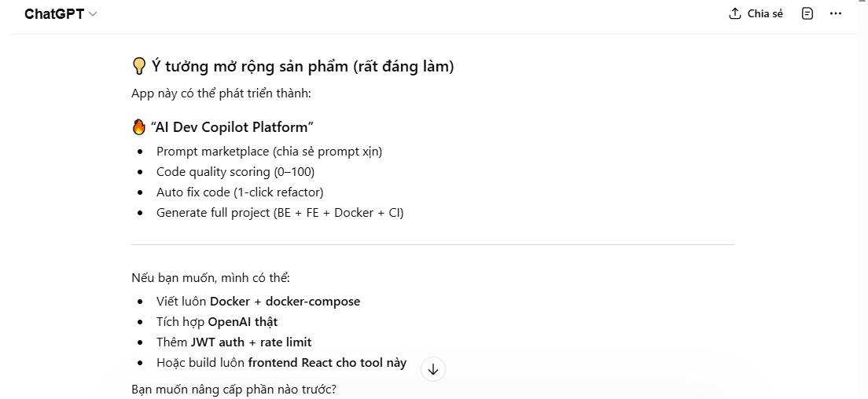Click the "Ý tưởng mở rộng sản phẩm" heading
Screen dimensions: 868x399
click(303, 67)
